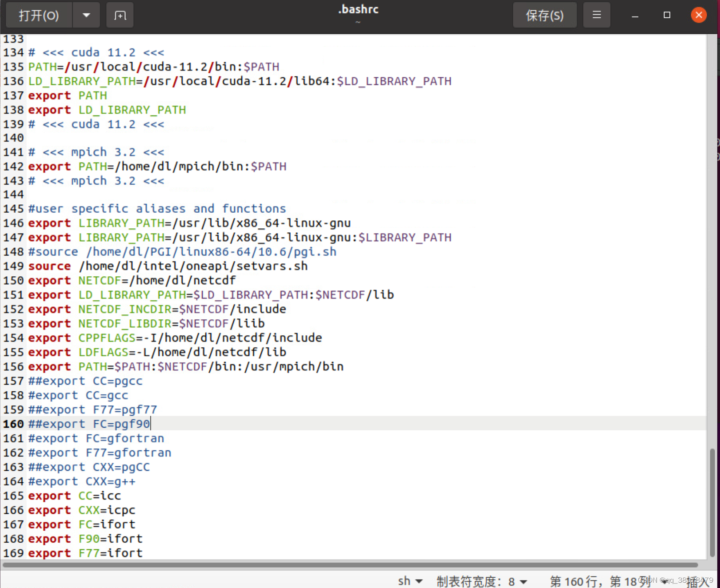This screenshot has width=720, height=588.
Task: Click the export CC=icc line
Action: coord(73,496)
